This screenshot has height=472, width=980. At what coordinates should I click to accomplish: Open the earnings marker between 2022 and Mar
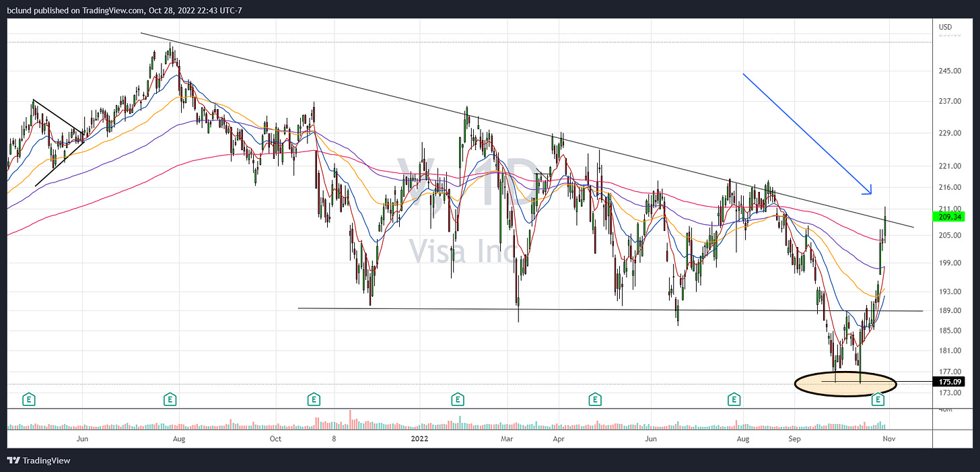coord(458,400)
